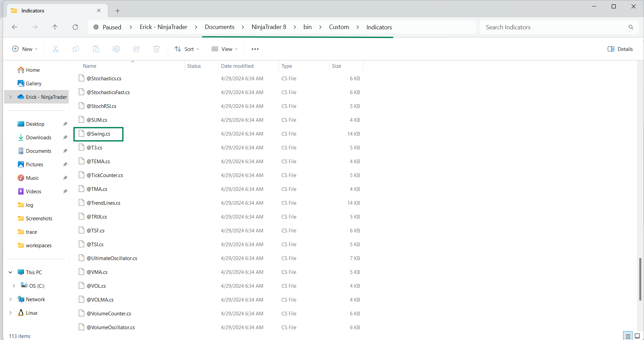644x340 pixels.
Task: Click the pin icon next to Downloads
Action: tap(65, 137)
